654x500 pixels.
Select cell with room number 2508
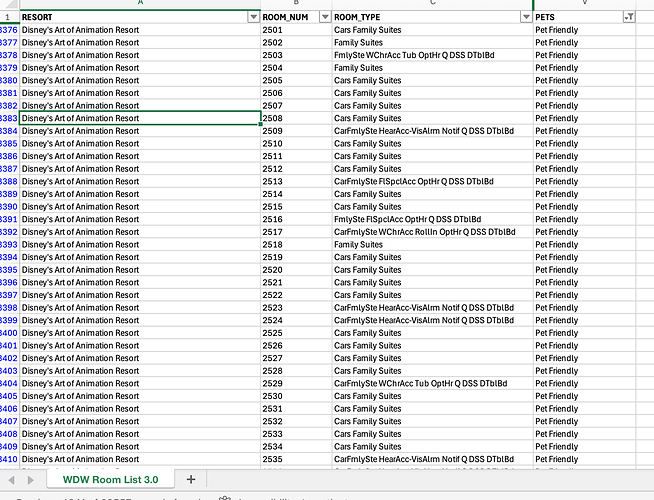(x=296, y=118)
